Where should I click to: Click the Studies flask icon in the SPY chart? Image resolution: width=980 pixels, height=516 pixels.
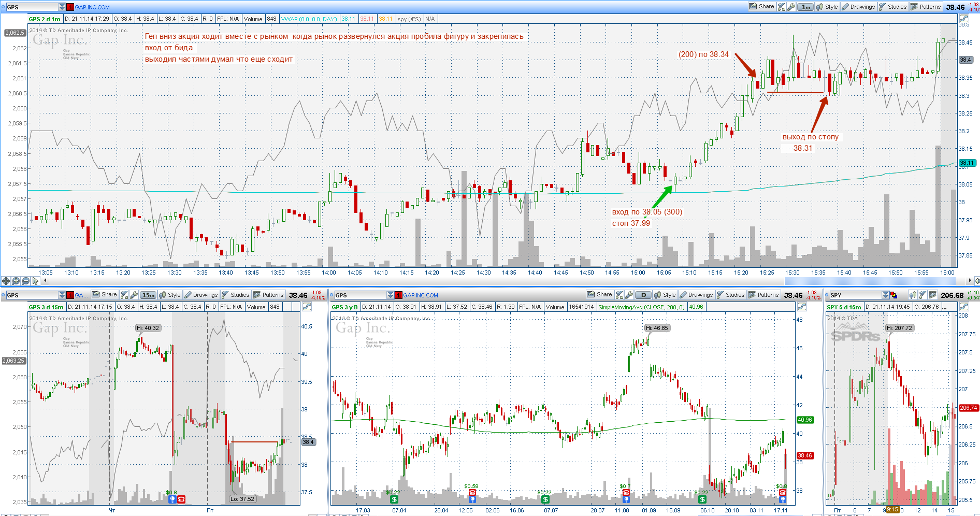923,295
